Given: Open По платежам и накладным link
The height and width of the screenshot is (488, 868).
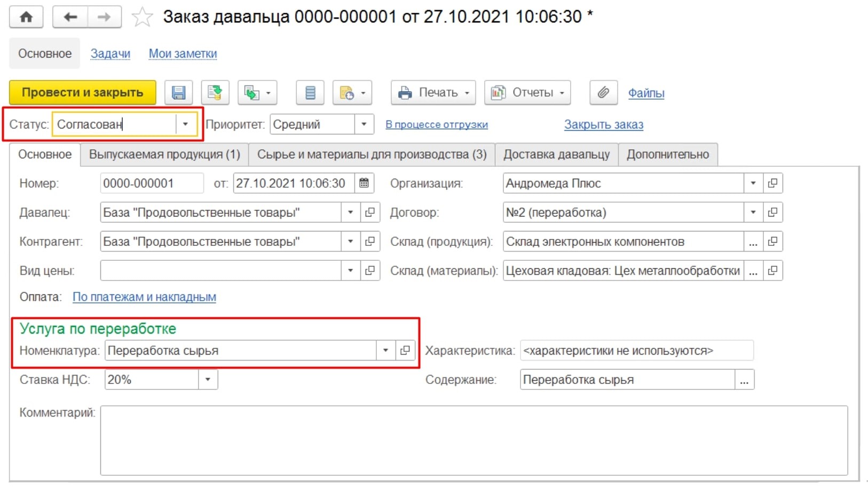Looking at the screenshot, I should 144,297.
